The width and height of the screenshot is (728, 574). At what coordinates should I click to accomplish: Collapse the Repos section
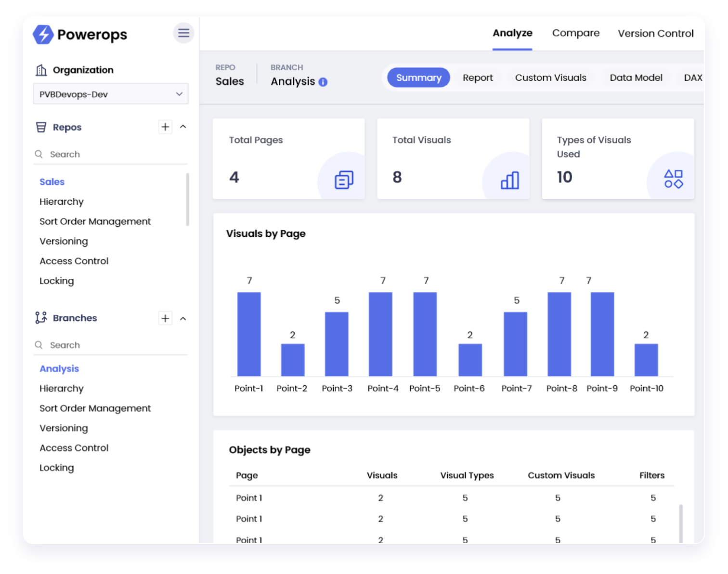pos(183,127)
